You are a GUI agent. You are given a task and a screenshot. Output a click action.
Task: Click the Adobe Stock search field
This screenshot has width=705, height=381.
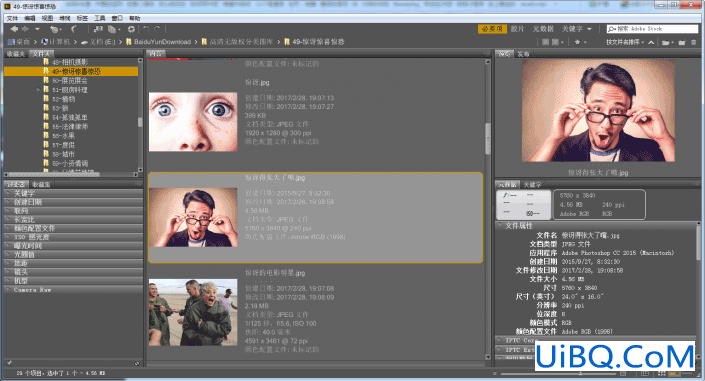point(652,29)
